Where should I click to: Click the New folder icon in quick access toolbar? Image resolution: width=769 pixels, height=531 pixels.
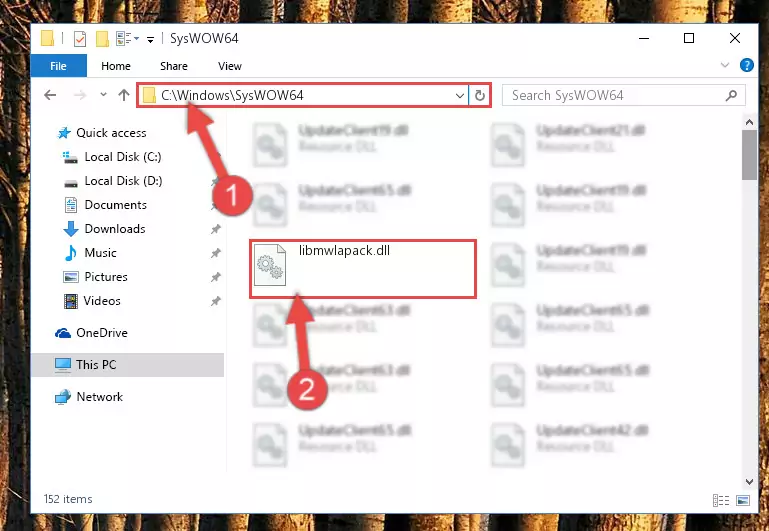[102, 38]
